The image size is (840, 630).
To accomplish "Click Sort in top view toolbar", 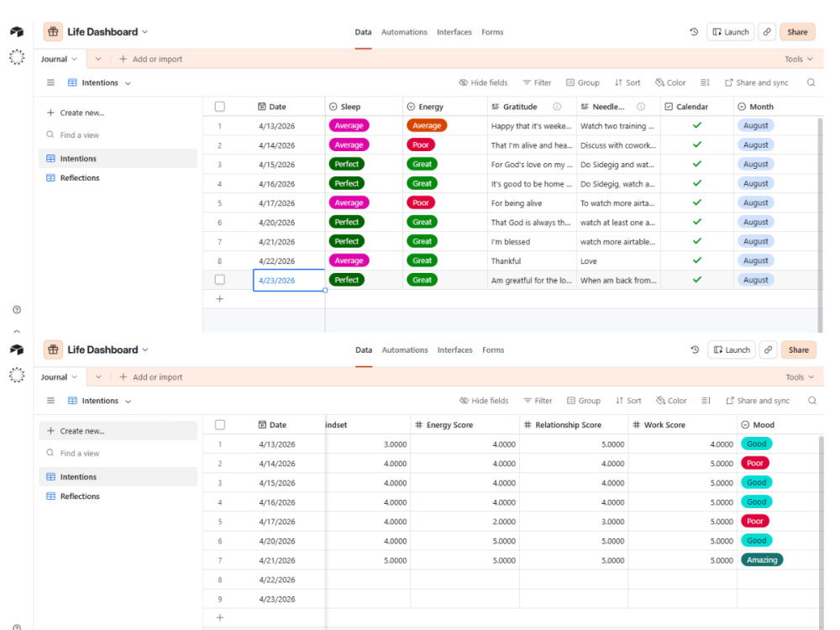I will click(627, 82).
